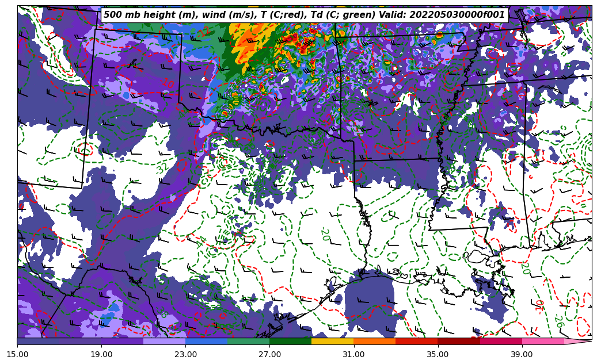Click the green 26 contour label
Viewport: 597px width, 364px height.
(x=558, y=321)
